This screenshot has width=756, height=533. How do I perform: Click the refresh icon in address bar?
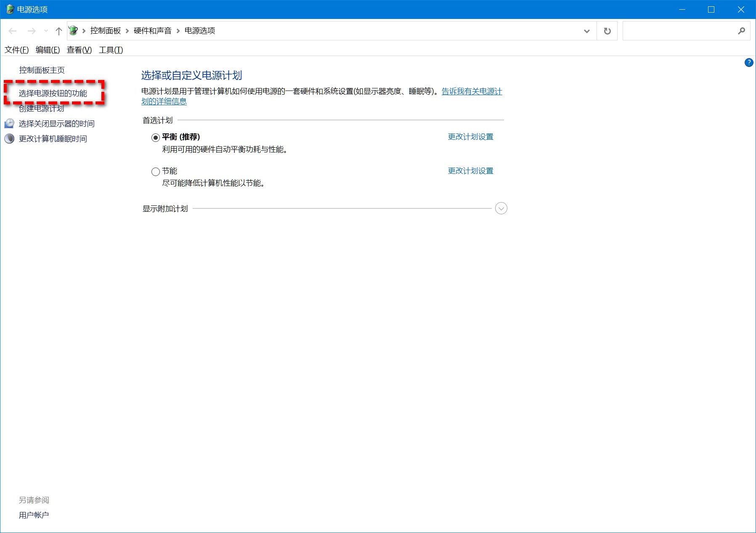pyautogui.click(x=607, y=30)
